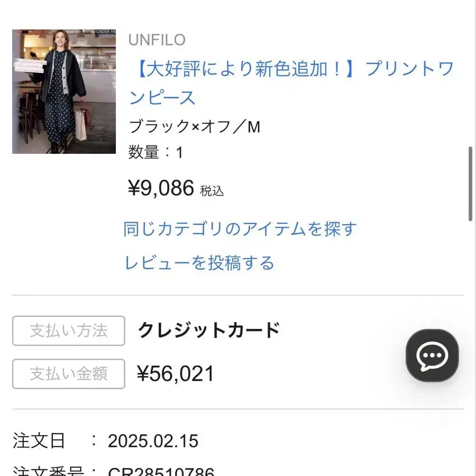Click the 支払い方法 label box
The image size is (476, 476).
coord(69,331)
